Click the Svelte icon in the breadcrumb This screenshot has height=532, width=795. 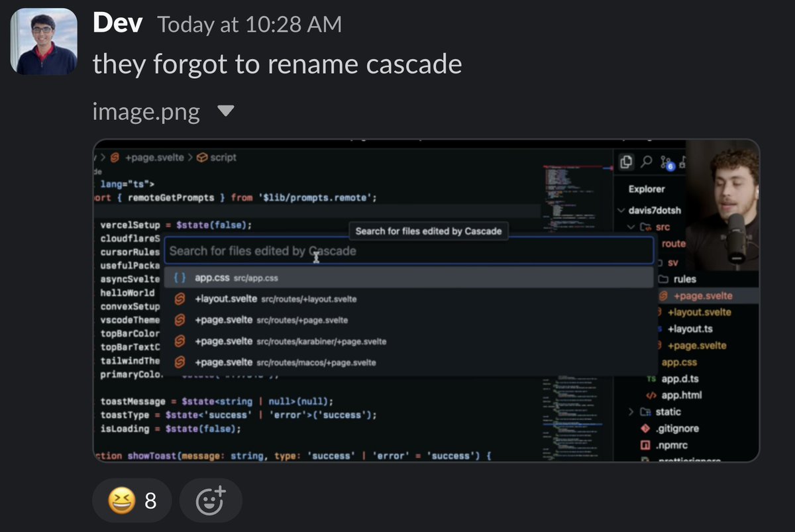(114, 158)
